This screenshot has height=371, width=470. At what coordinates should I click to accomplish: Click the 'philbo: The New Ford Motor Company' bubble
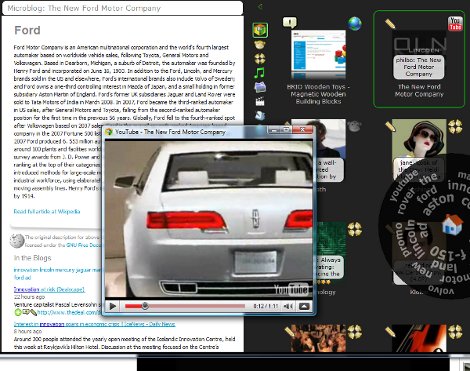click(x=419, y=67)
